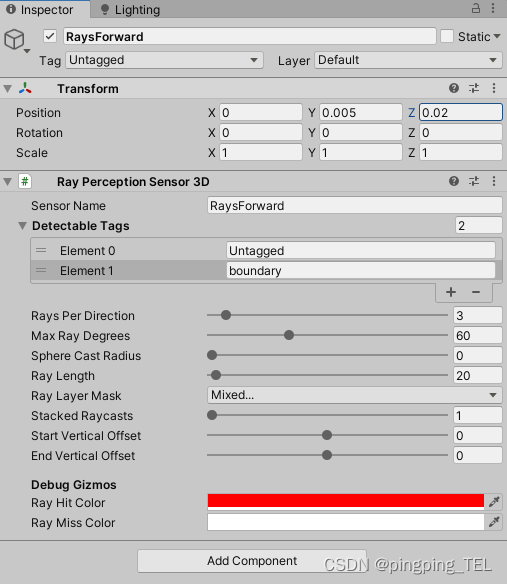Viewport: 507px width, 584px height.
Task: Click the Scale Y field
Action: click(361, 153)
